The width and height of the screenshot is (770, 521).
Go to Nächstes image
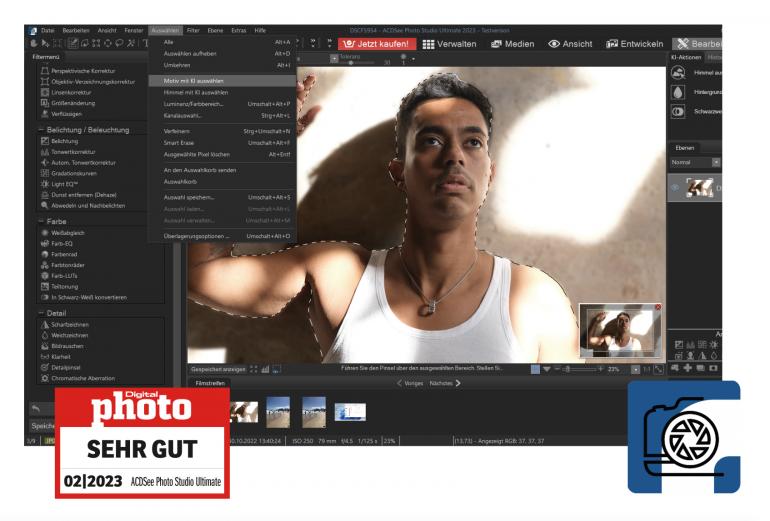(445, 383)
